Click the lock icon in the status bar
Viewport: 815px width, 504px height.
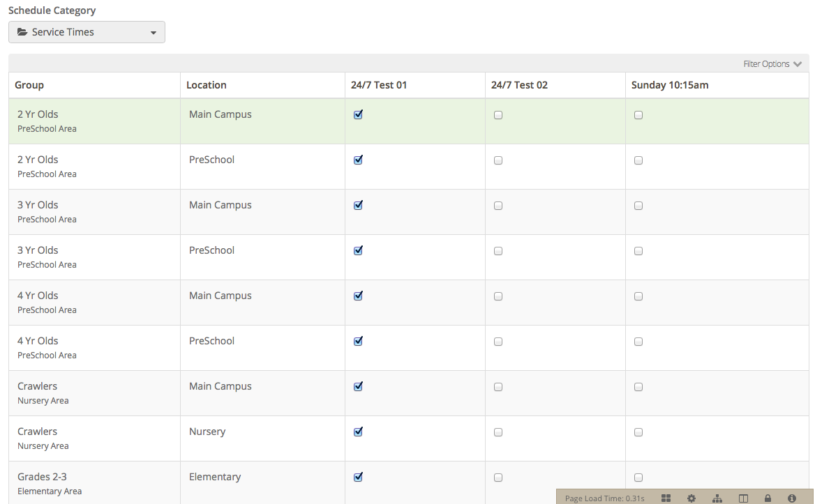click(x=768, y=498)
